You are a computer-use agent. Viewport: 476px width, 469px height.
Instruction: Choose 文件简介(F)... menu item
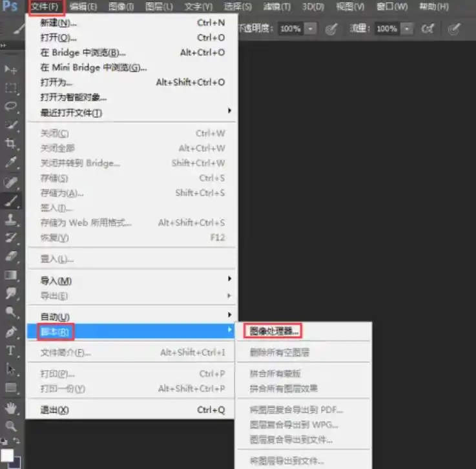(132, 353)
